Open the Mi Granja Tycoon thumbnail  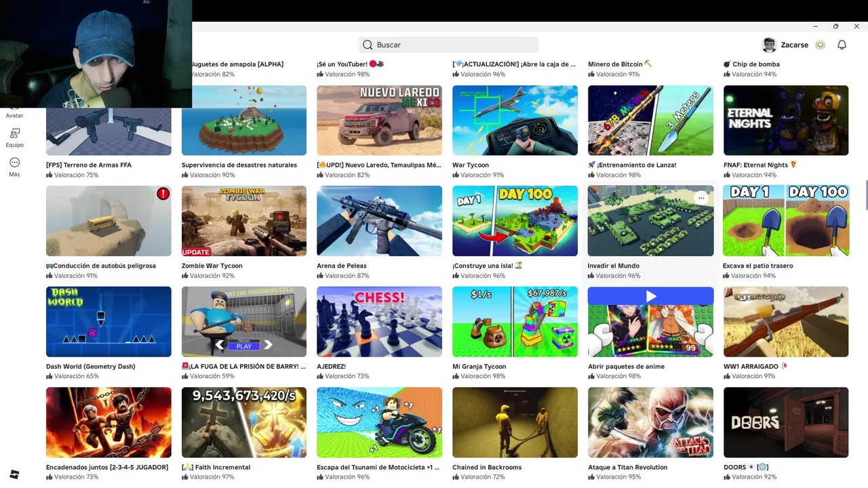pyautogui.click(x=515, y=322)
